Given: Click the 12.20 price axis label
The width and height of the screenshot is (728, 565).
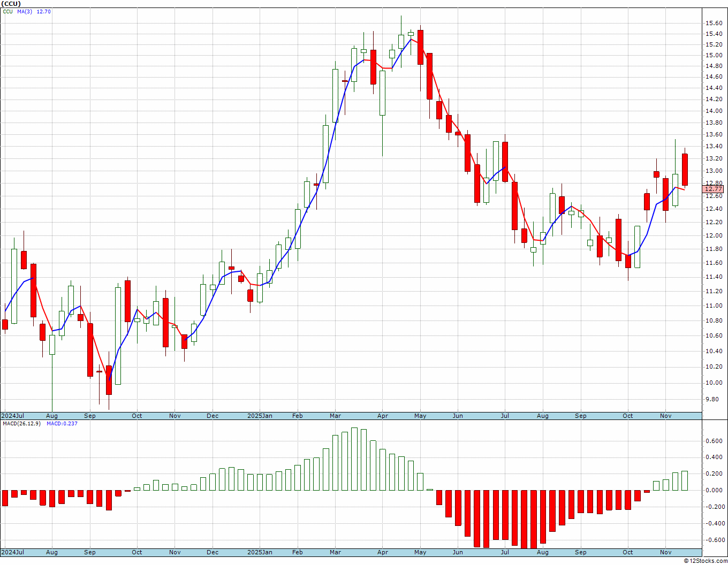Looking at the screenshot, I should tap(714, 223).
